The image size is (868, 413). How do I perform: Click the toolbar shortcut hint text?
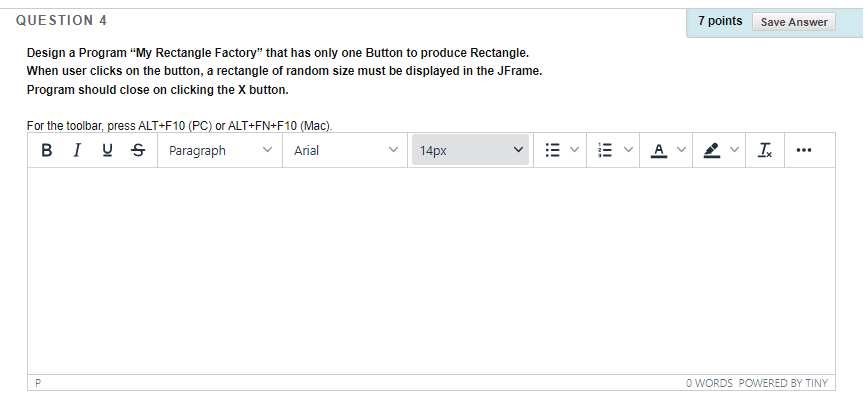click(x=179, y=126)
